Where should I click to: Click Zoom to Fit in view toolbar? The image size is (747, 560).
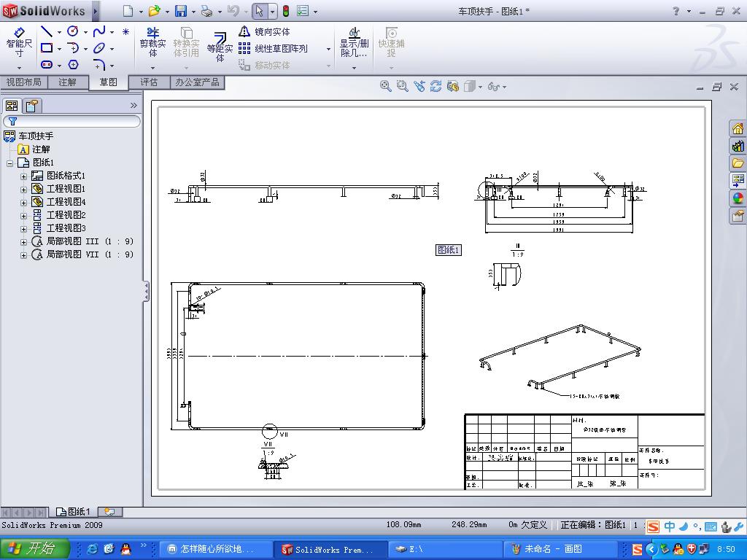[x=385, y=86]
